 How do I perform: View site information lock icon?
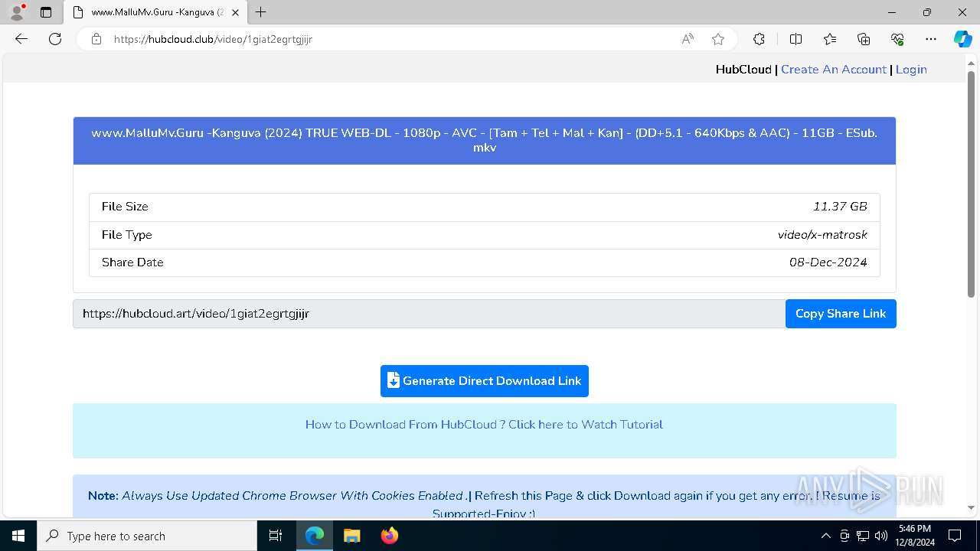(96, 39)
